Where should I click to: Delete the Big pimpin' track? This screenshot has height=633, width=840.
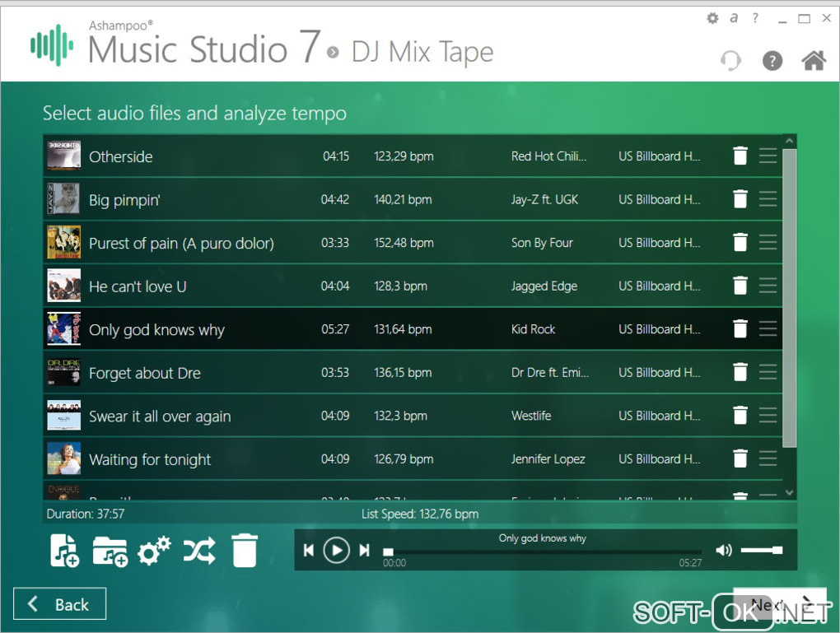click(x=740, y=199)
